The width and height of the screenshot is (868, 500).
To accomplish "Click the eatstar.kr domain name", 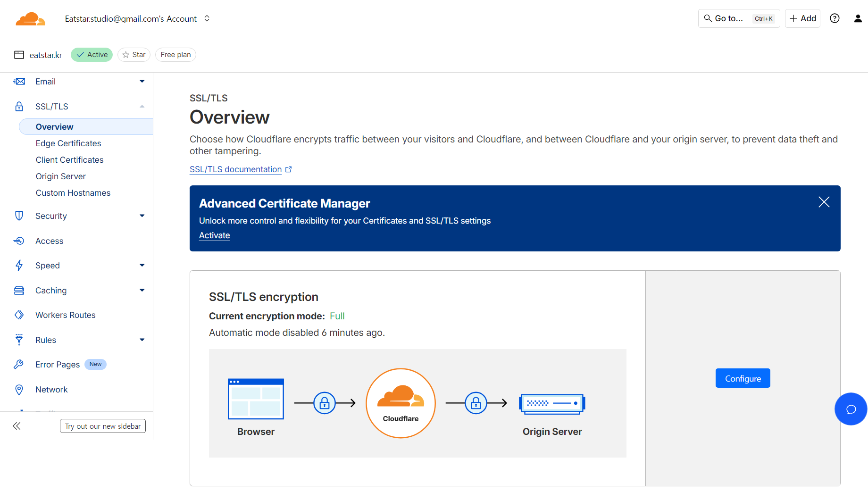I will 46,55.
